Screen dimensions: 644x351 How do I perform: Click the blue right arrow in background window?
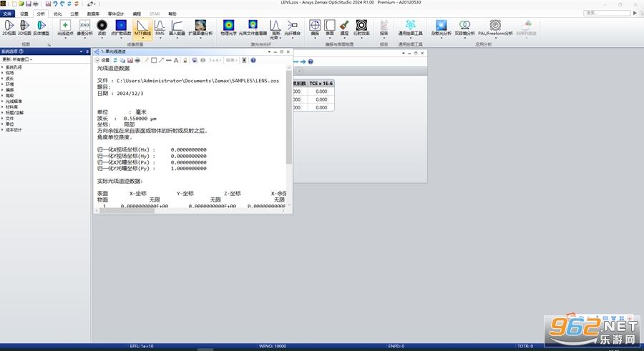click(303, 61)
